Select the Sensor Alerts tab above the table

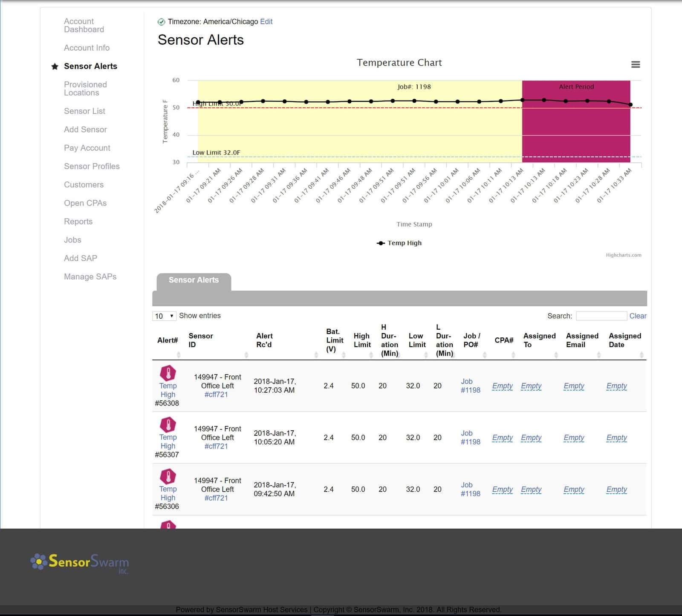pyautogui.click(x=194, y=280)
